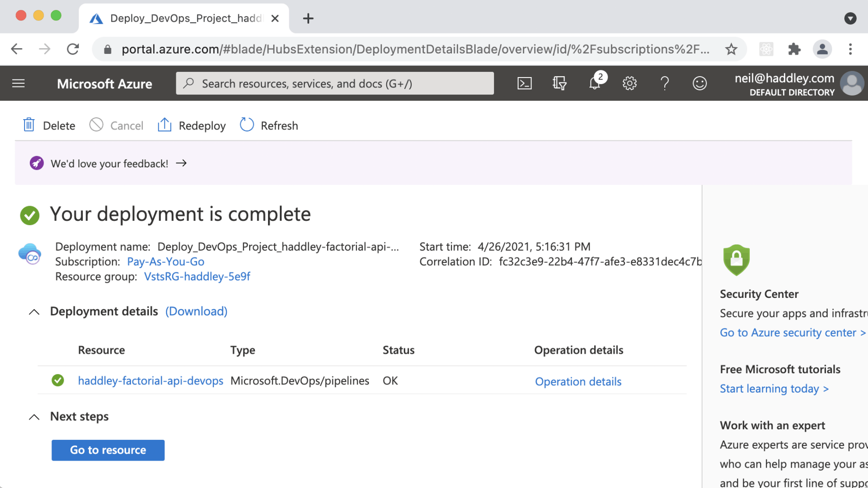868x488 pixels.
Task: Click the Azure search resources field
Action: pyautogui.click(x=335, y=84)
